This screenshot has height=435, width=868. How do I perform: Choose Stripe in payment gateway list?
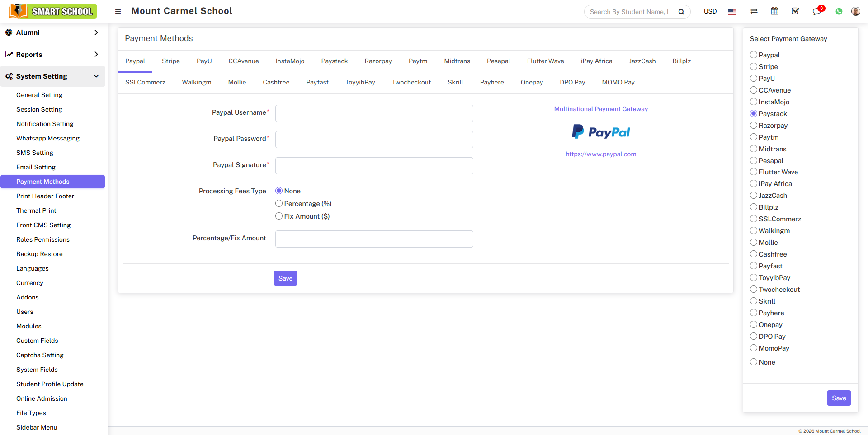click(754, 67)
